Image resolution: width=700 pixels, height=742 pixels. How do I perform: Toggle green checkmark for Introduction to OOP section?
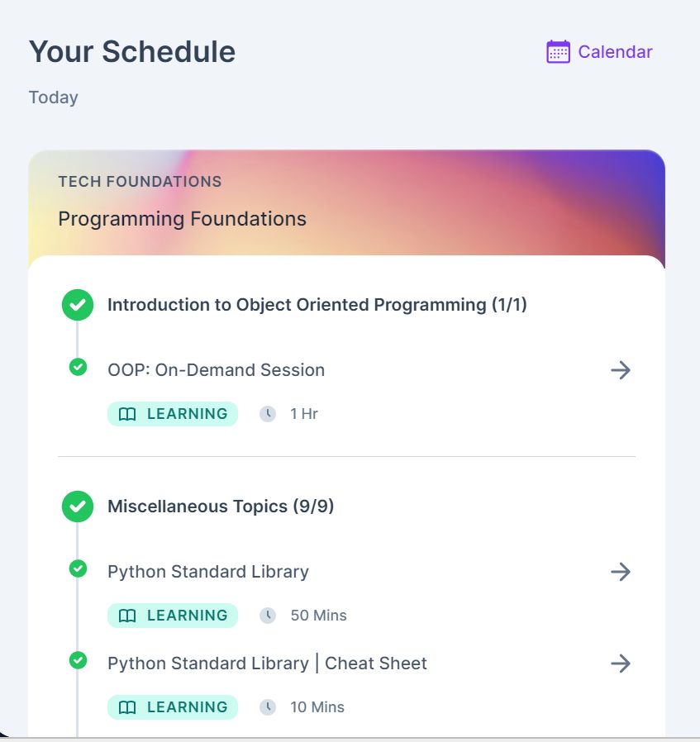(78, 305)
